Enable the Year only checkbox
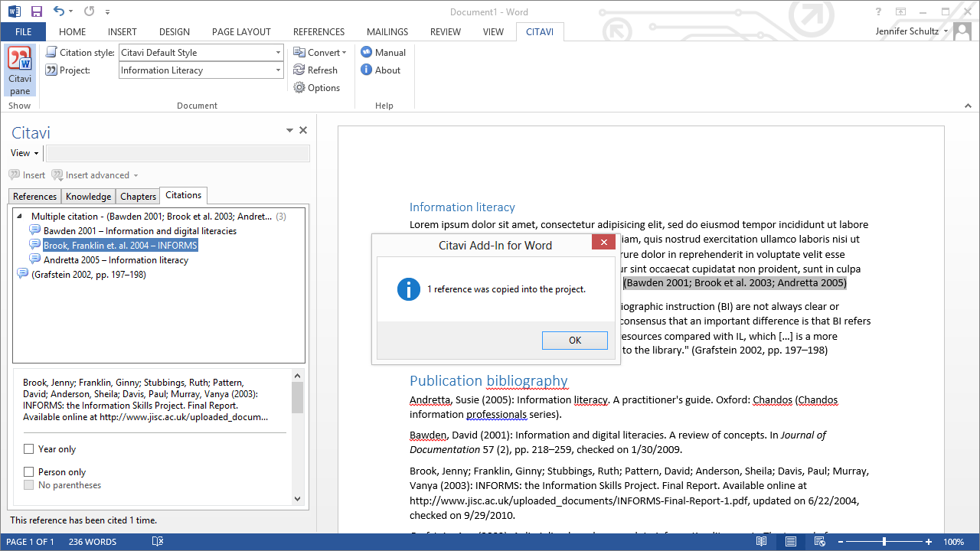The height and width of the screenshot is (551, 980). pyautogui.click(x=29, y=449)
